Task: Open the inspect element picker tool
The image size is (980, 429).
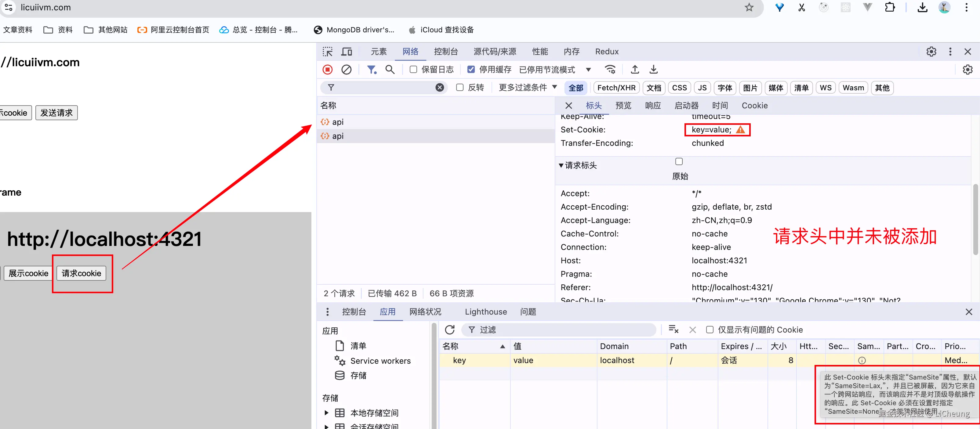Action: (328, 51)
